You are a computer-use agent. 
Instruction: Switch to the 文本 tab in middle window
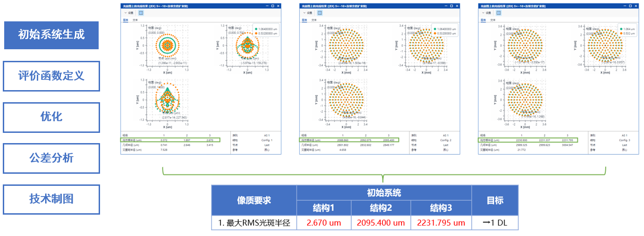point(314,20)
